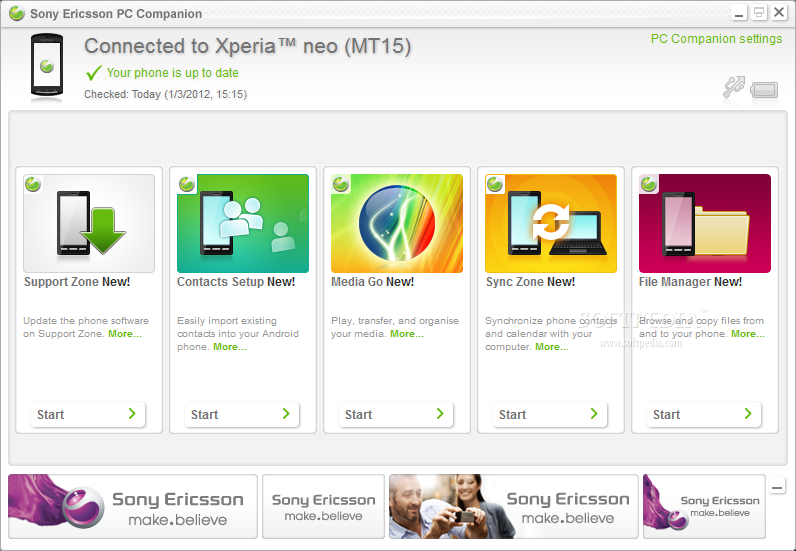796x551 pixels.
Task: Click the small rightmost Sony Ericsson banner
Action: tap(704, 506)
